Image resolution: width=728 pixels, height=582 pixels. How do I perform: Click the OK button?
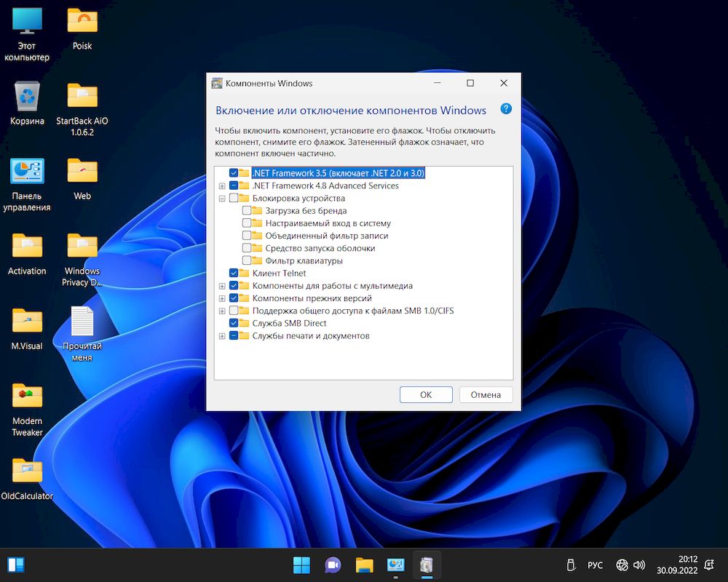(426, 394)
